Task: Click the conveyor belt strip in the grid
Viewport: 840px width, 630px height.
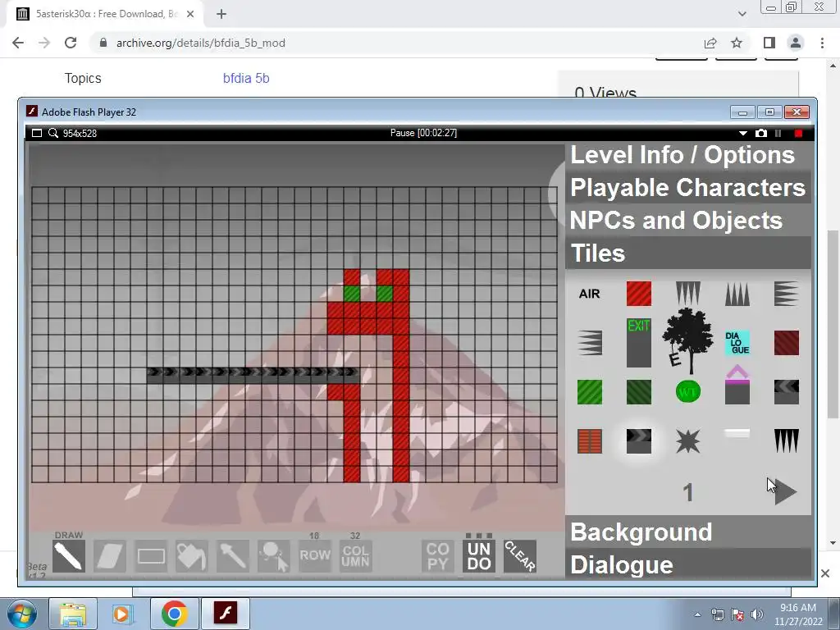Action: click(x=253, y=375)
